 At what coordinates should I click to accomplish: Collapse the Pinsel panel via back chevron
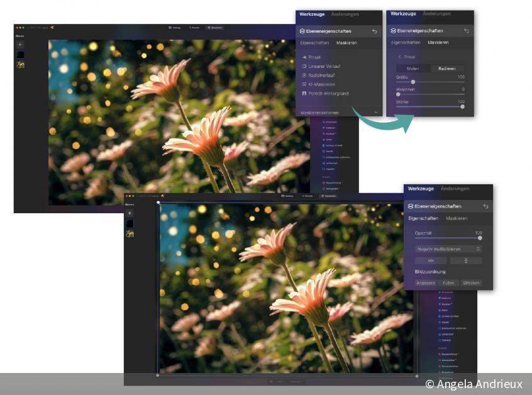[x=400, y=57]
